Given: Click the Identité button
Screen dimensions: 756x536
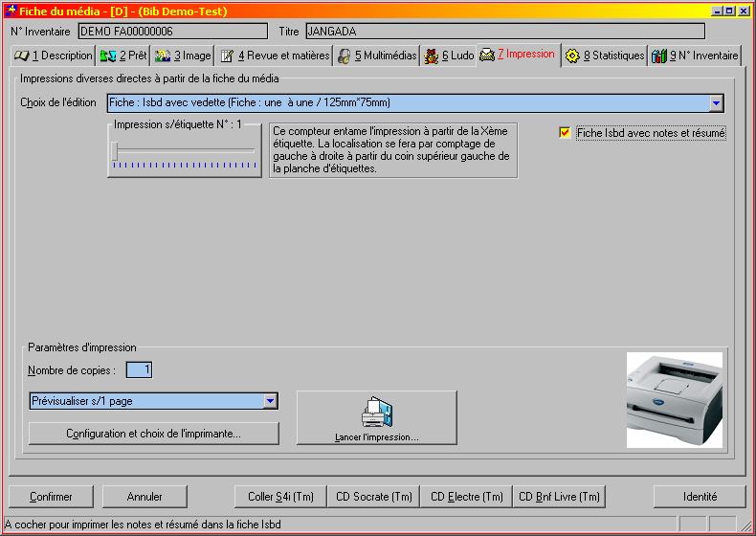Looking at the screenshot, I should coord(700,497).
